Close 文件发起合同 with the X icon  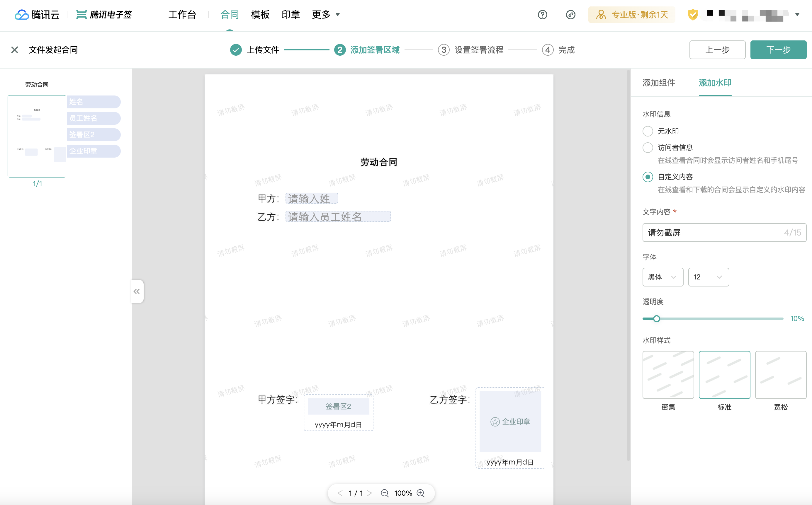click(x=14, y=50)
